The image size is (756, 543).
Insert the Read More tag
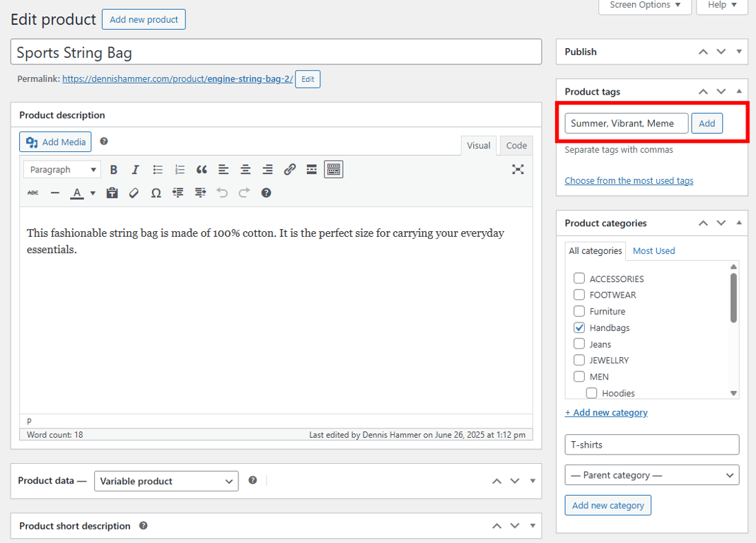(x=311, y=169)
